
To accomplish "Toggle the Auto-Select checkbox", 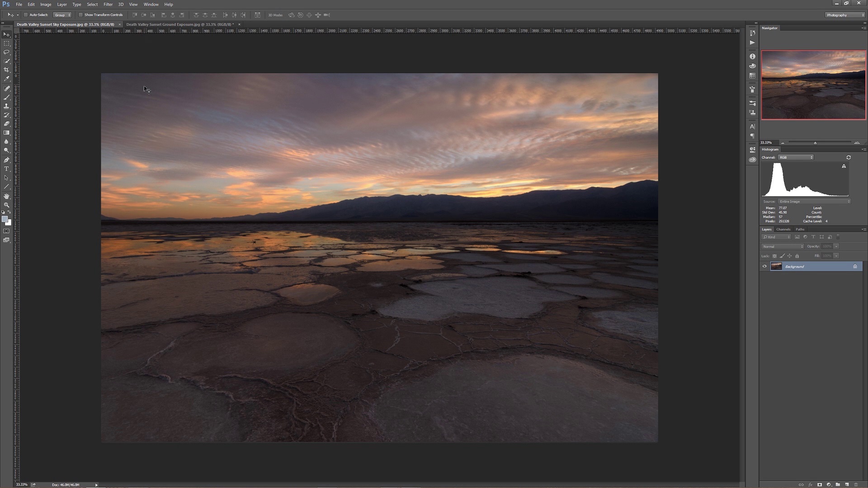I will click(26, 15).
